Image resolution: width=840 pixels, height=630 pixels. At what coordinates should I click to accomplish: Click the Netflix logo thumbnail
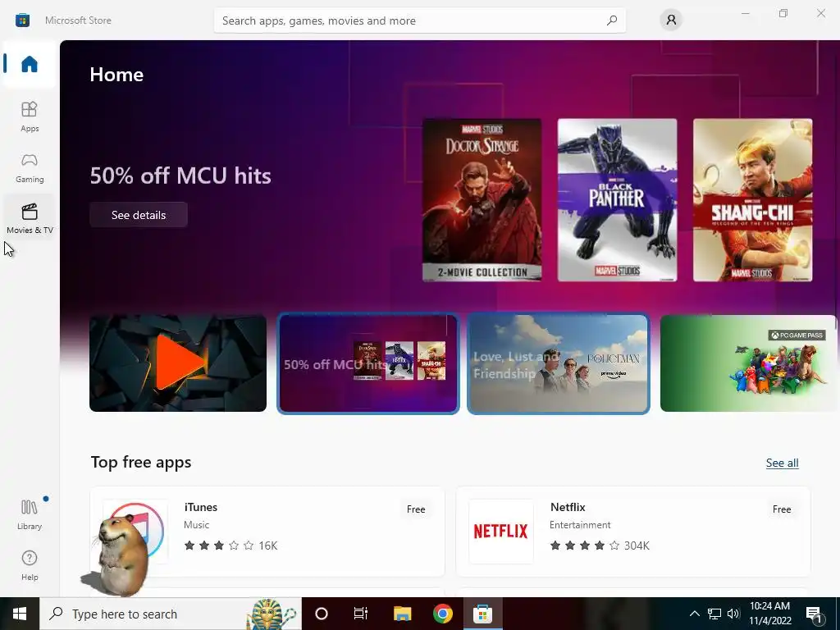pyautogui.click(x=501, y=532)
